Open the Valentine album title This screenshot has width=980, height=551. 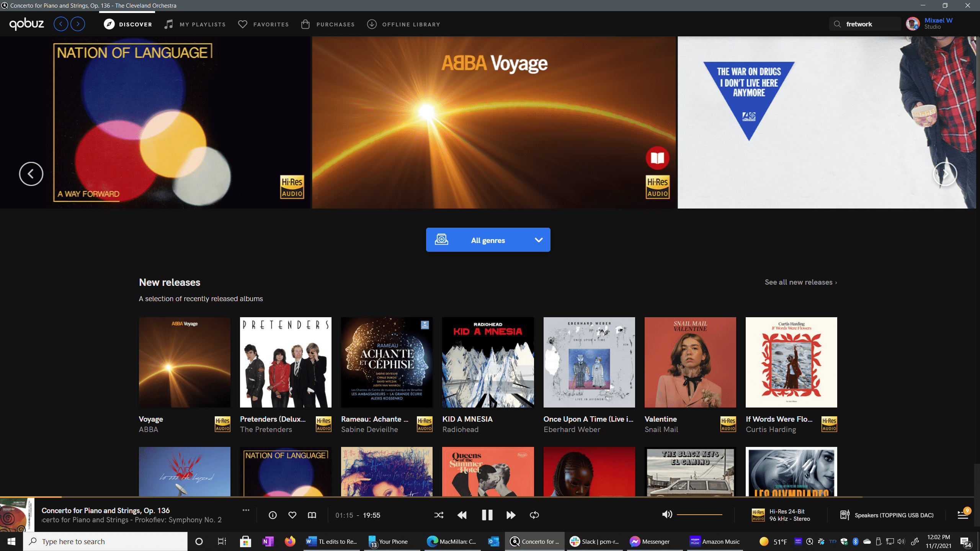pos(661,419)
